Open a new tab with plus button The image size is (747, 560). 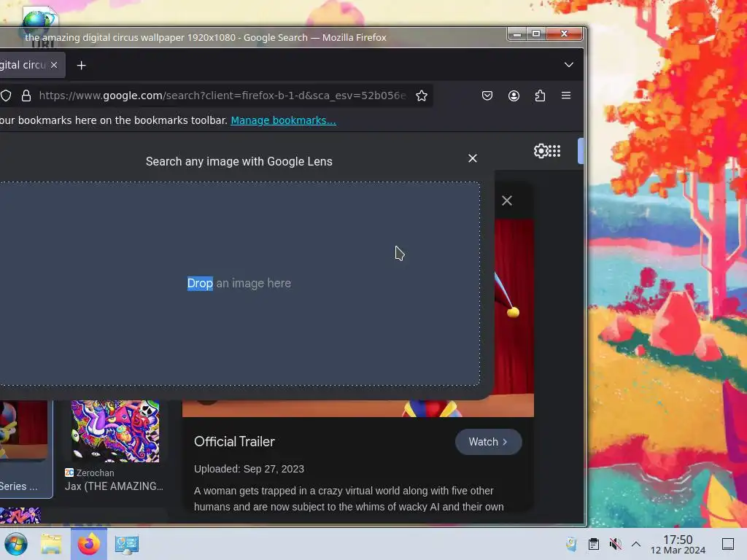pyautogui.click(x=82, y=65)
